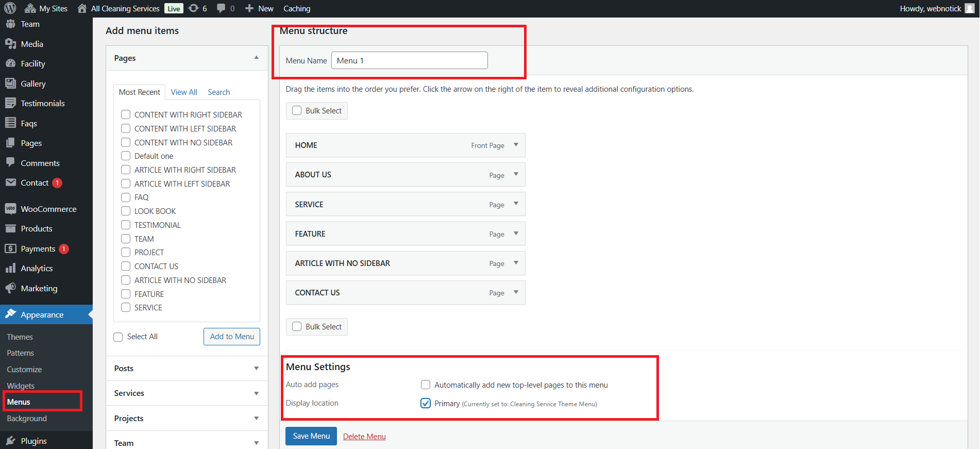The width and height of the screenshot is (980, 449).
Task: Click the WooCommerce icon in sidebar
Action: (10, 209)
